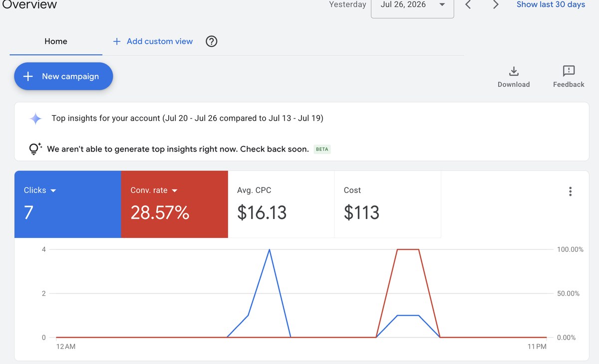Click the insights sparkle icon
This screenshot has width=599, height=364.
pos(35,119)
